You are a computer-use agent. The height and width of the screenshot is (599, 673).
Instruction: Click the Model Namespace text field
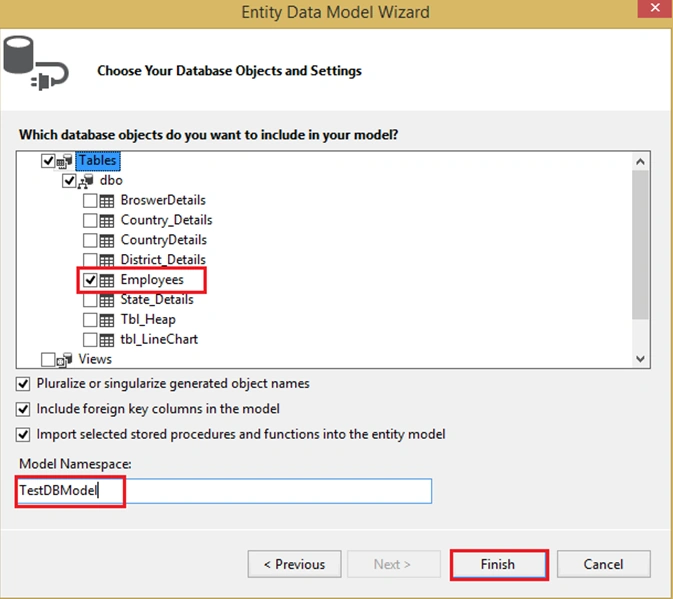224,491
